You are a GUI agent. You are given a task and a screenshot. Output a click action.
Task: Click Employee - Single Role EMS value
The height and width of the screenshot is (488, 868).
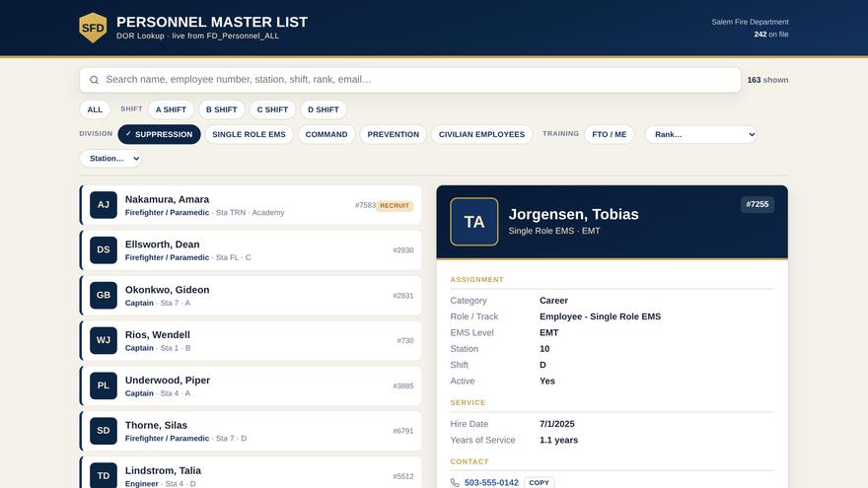[x=600, y=316]
